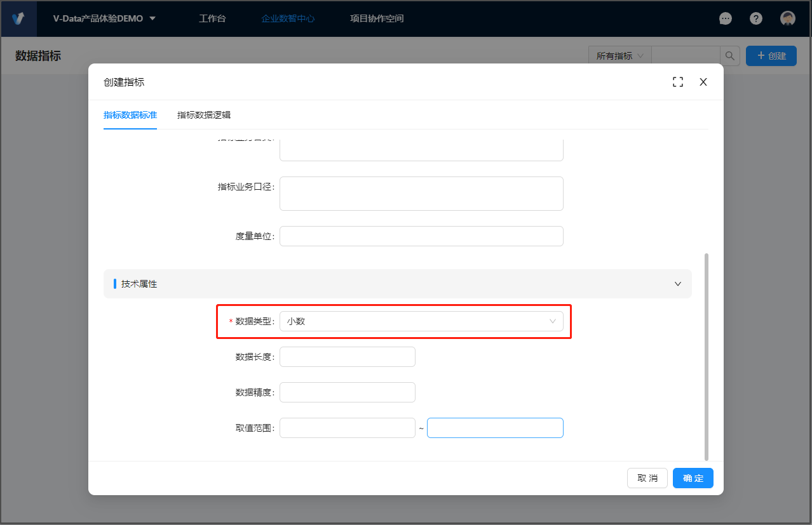Toggle fullscreen for the dialog
Image resolution: width=812 pixels, height=525 pixels.
click(678, 82)
